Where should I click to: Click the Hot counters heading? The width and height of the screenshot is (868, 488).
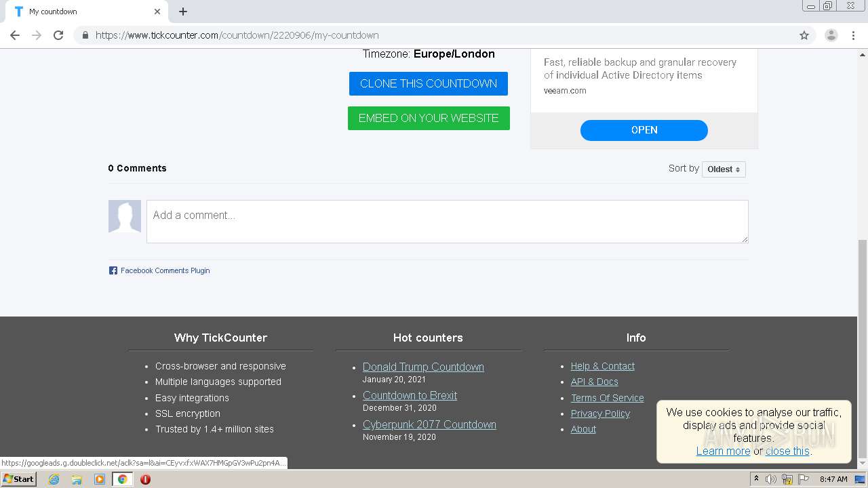428,338
